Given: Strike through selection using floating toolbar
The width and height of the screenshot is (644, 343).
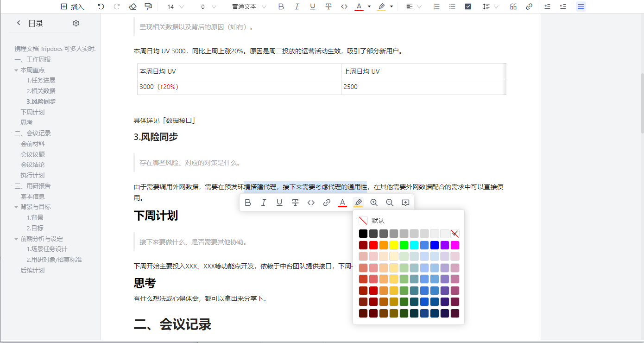Looking at the screenshot, I should (295, 203).
